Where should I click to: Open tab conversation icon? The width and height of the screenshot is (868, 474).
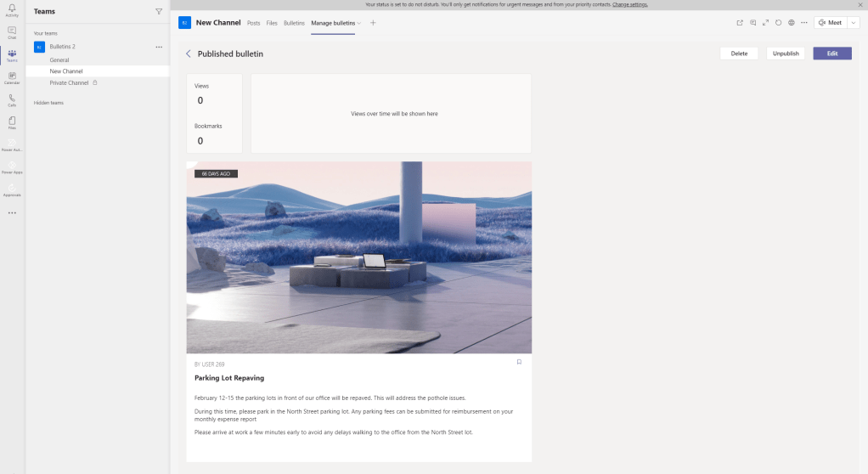point(752,23)
